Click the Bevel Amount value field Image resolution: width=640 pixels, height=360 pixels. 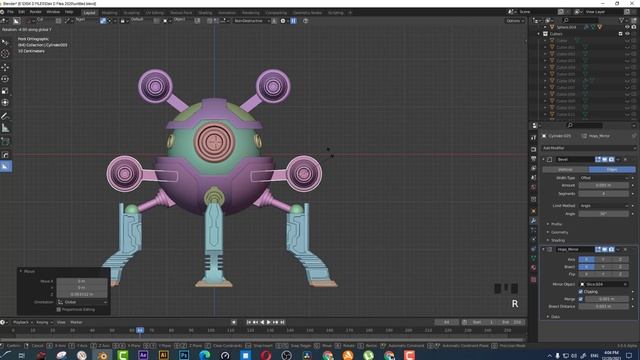point(604,185)
